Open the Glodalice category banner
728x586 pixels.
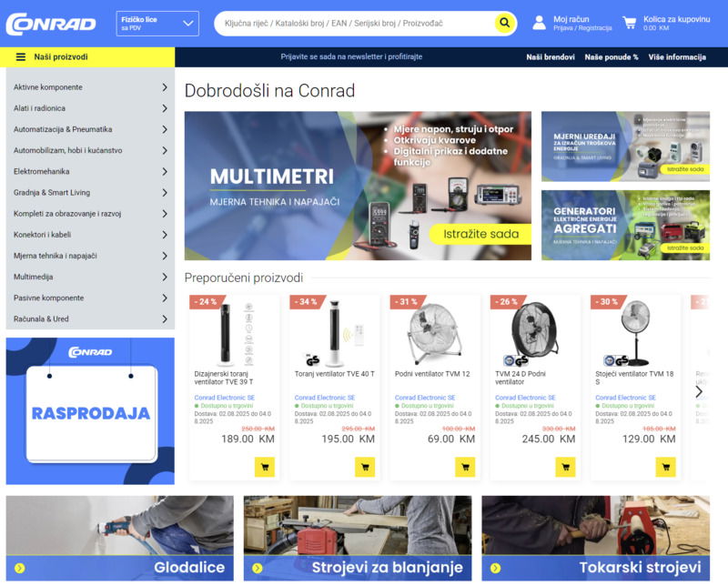point(120,538)
